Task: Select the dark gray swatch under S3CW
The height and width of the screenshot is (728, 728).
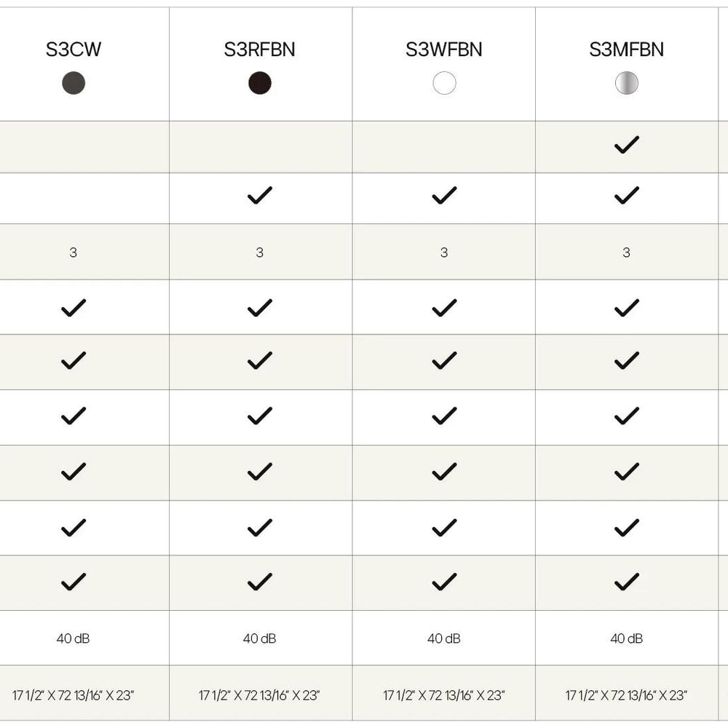Action: point(74,83)
